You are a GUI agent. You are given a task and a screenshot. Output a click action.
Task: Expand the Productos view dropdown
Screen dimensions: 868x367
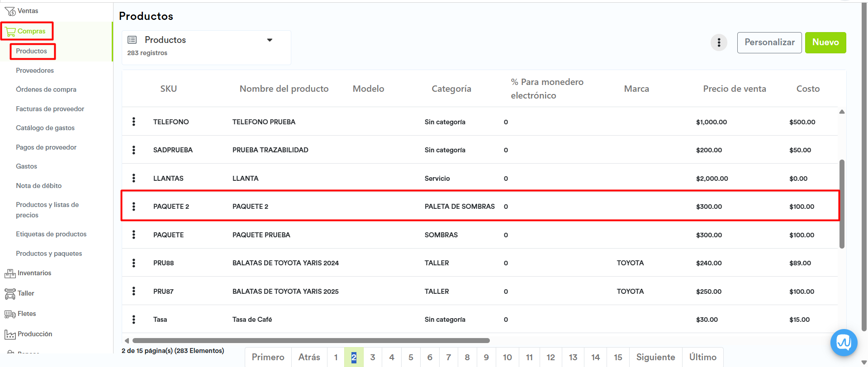[x=270, y=40]
